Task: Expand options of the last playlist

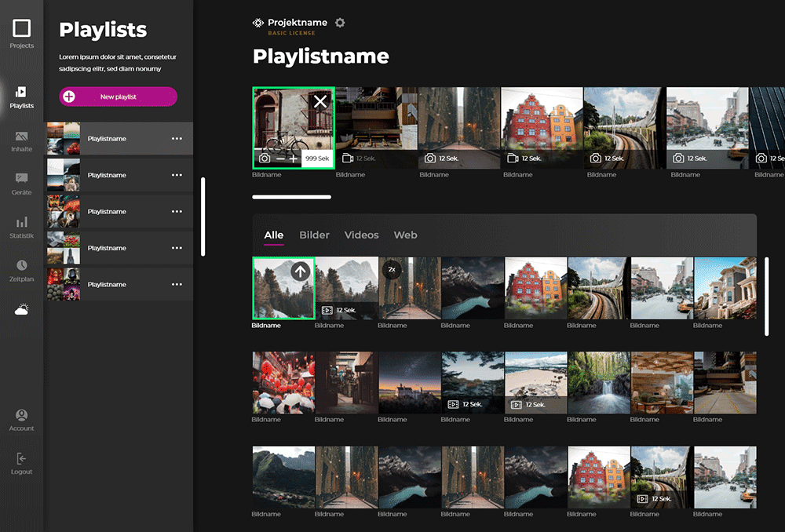Action: tap(177, 285)
